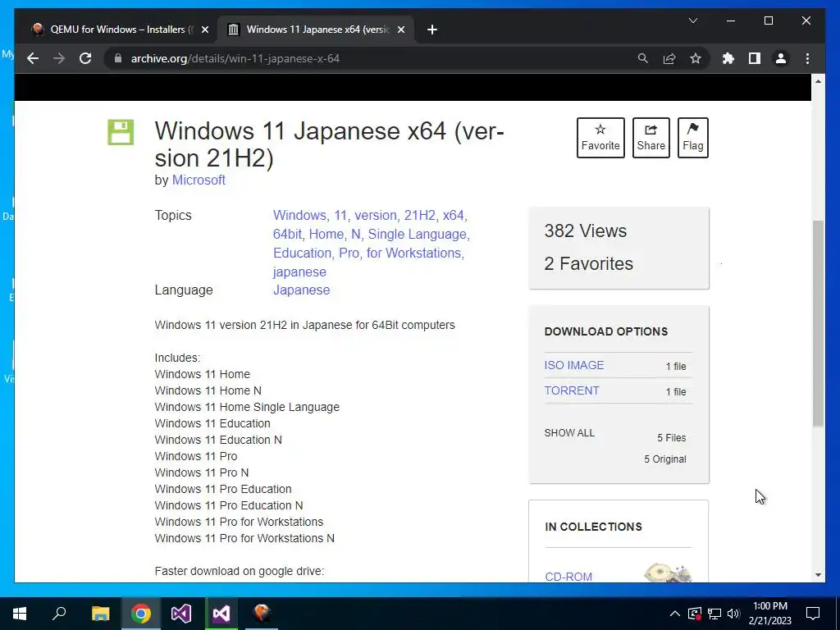Click the page vertical scrollbar thumb
Viewport: 840px width, 630px height.
tap(818, 323)
